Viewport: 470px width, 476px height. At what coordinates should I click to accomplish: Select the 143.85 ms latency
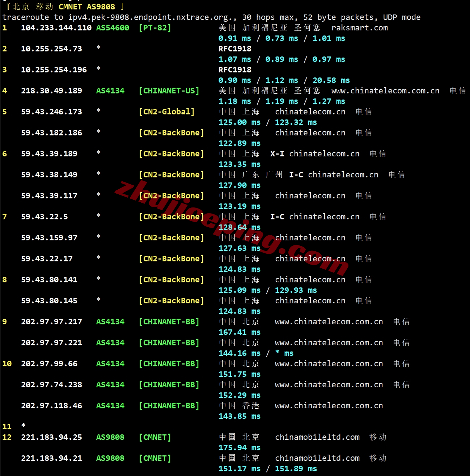tap(240, 416)
